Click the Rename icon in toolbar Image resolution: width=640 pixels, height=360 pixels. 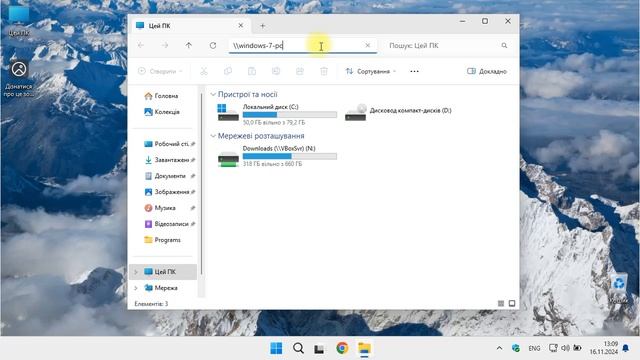276,71
